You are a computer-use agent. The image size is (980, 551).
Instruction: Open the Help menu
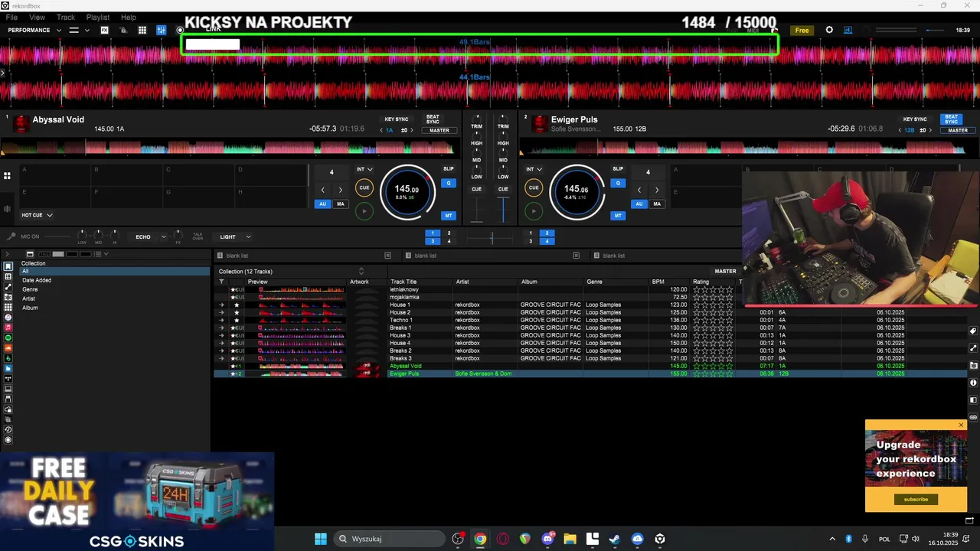pyautogui.click(x=129, y=17)
